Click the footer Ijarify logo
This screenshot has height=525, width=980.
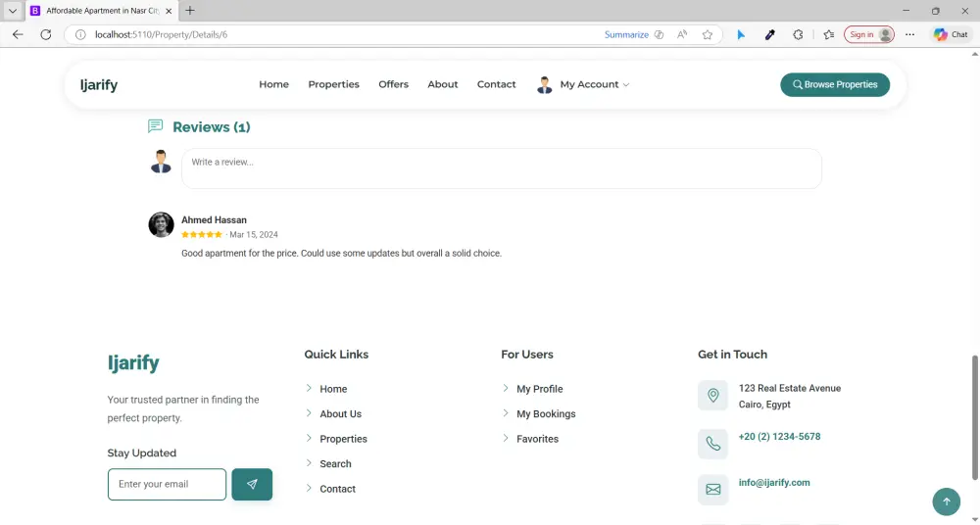tap(133, 362)
